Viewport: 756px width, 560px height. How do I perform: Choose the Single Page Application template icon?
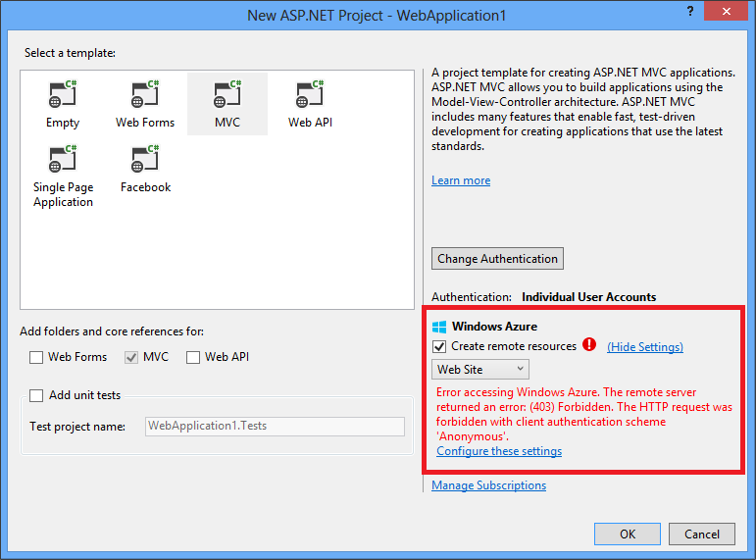click(x=63, y=158)
